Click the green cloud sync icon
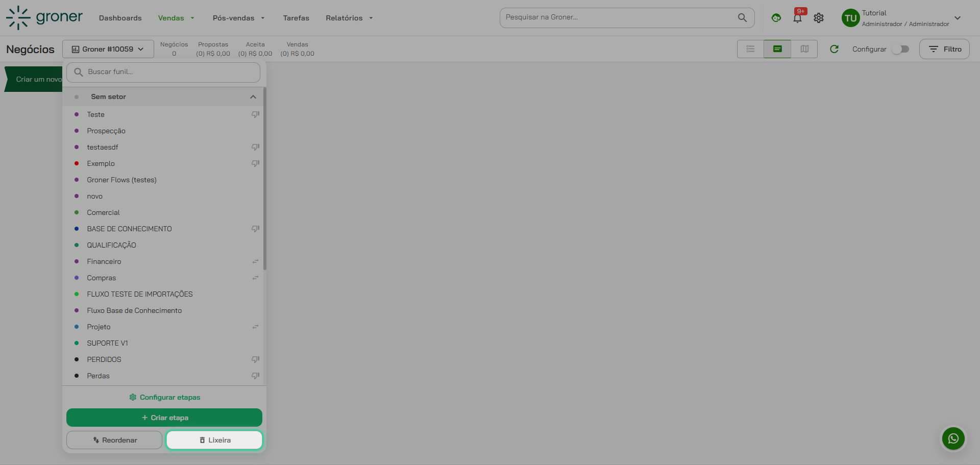This screenshot has width=980, height=465. click(x=776, y=18)
